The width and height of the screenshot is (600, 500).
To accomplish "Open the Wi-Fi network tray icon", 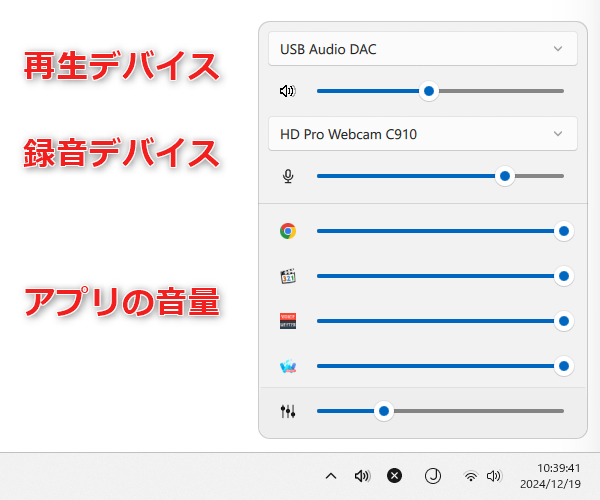I will (x=471, y=476).
